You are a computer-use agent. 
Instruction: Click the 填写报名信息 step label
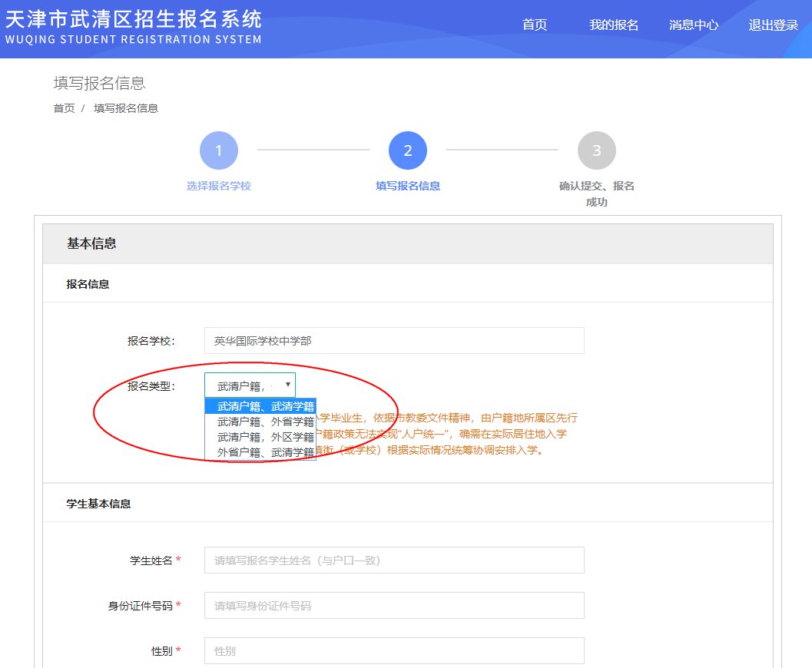click(x=407, y=186)
